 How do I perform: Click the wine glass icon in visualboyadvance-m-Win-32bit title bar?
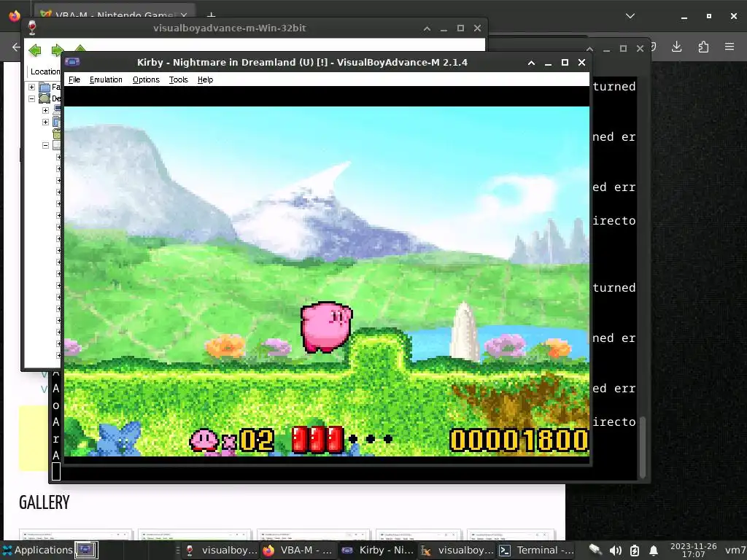(32, 28)
